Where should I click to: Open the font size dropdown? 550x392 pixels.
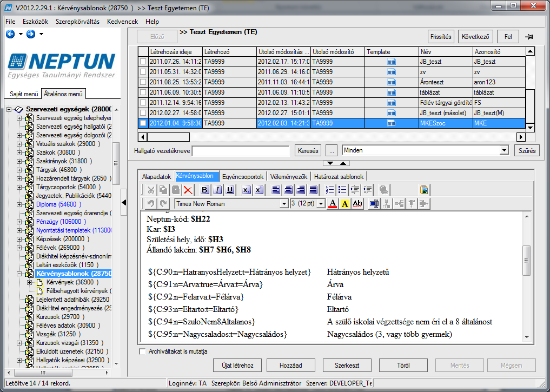321,204
